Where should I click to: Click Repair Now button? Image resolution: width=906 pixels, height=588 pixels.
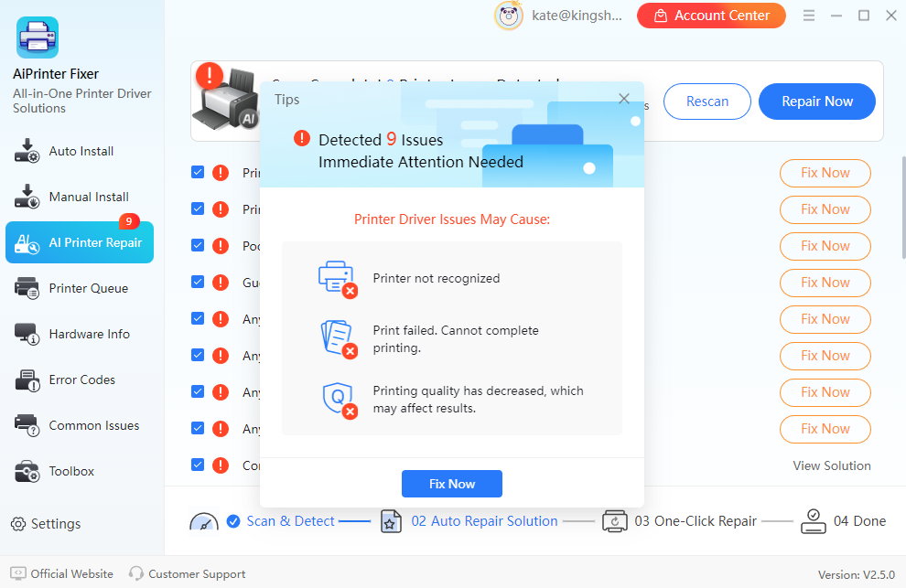pos(817,102)
